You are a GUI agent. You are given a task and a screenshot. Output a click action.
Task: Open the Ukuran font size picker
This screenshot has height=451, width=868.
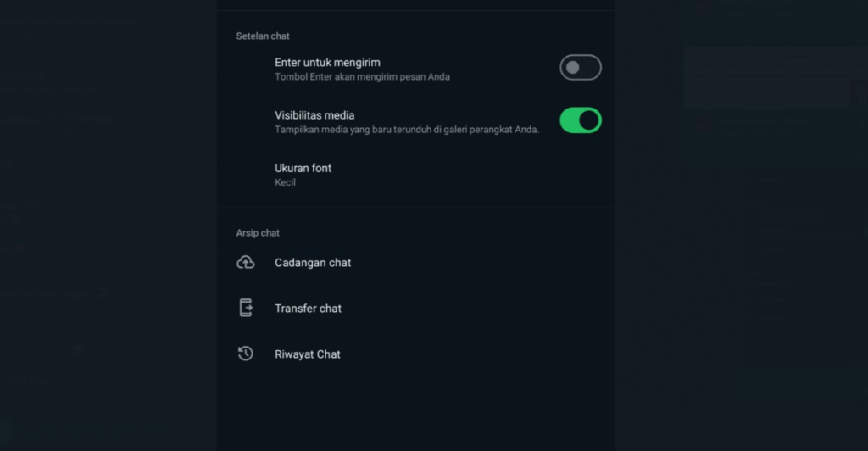point(415,175)
